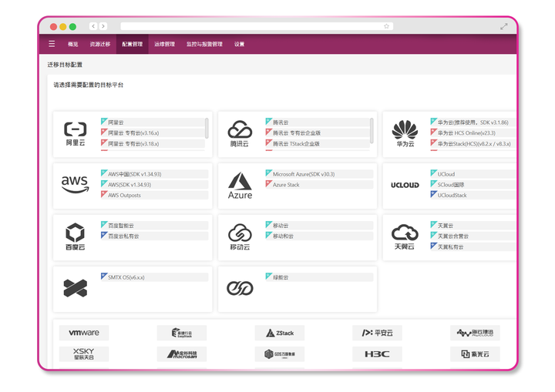Select SCloud国际 option
The height and width of the screenshot is (392, 555).
click(473, 184)
